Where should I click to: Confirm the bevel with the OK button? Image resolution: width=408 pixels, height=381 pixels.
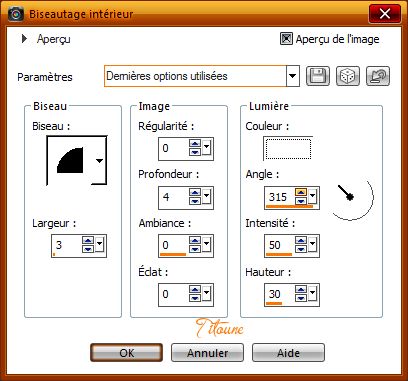click(x=127, y=353)
